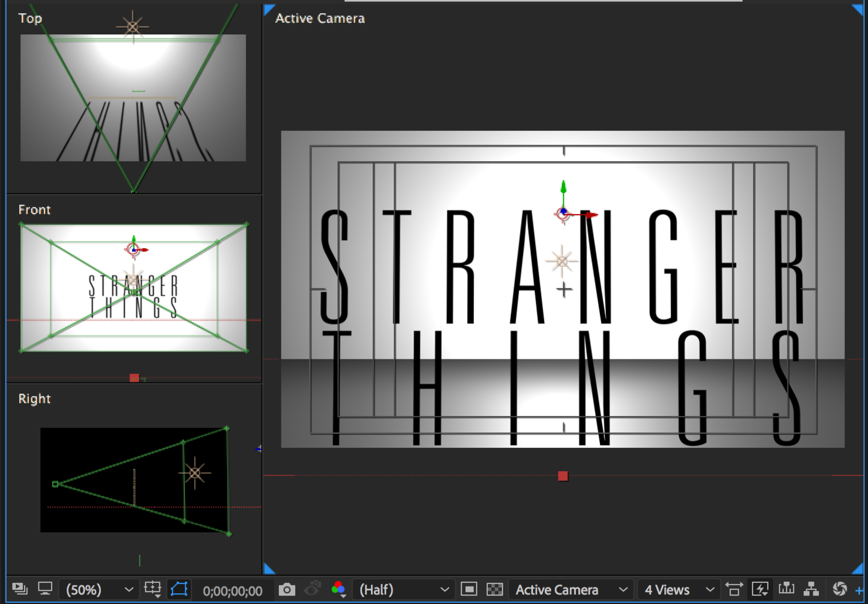
Task: Open the Active Camera 3D view dropdown
Action: point(571,590)
